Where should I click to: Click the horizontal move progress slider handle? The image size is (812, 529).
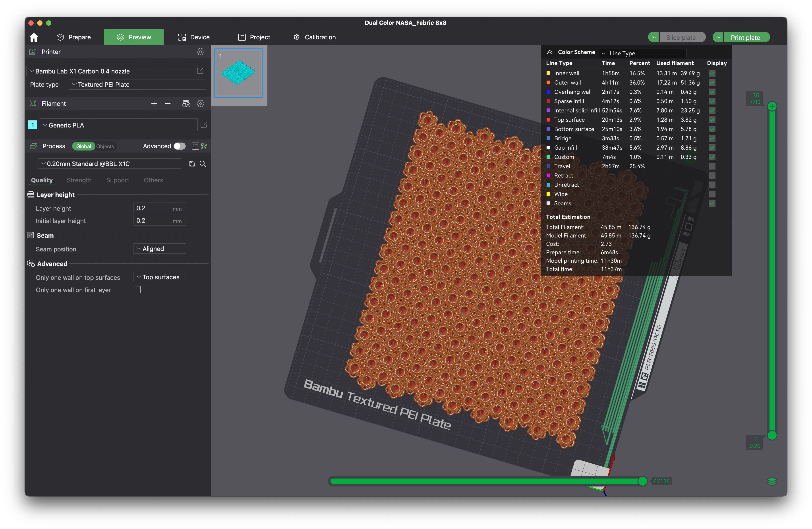pos(642,481)
